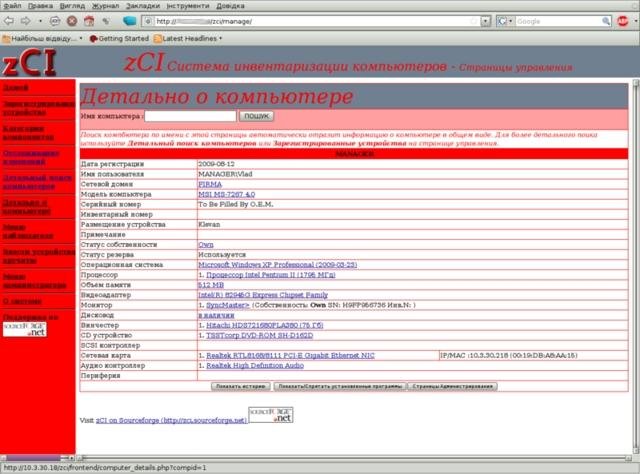The image size is (640, 474).
Task: Reload the page with the Refresh icon
Action: (x=55, y=21)
